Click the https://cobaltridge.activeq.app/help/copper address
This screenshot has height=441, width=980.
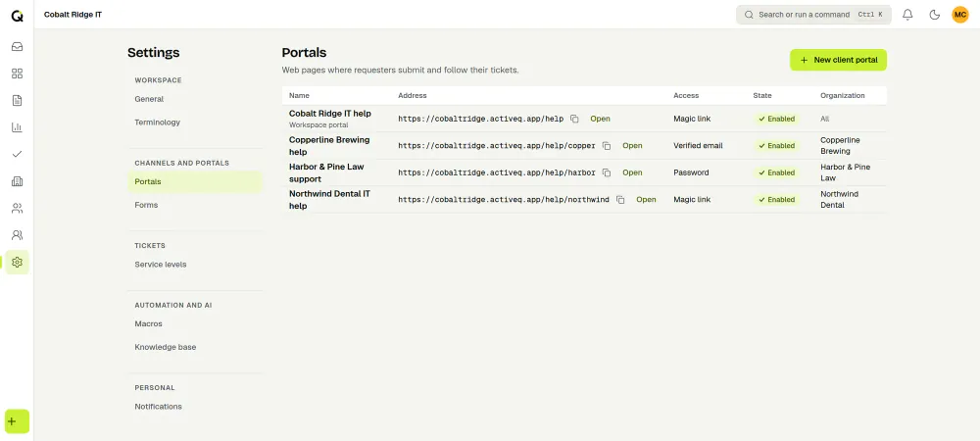click(497, 146)
